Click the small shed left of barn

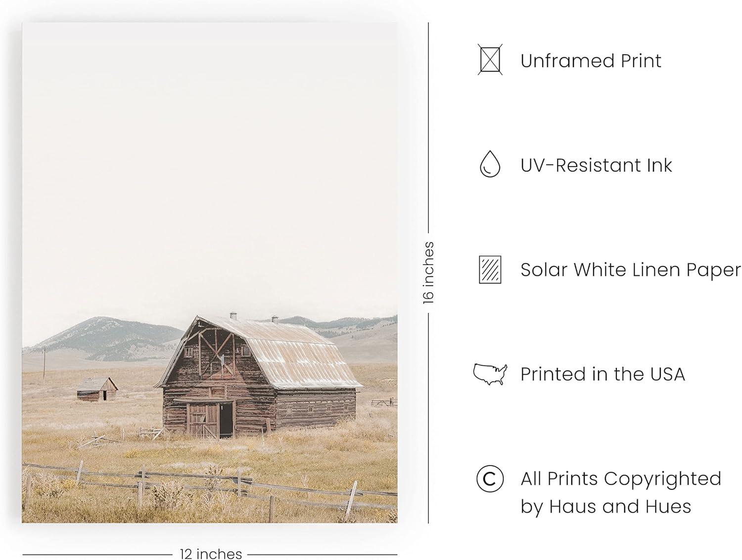point(97,389)
